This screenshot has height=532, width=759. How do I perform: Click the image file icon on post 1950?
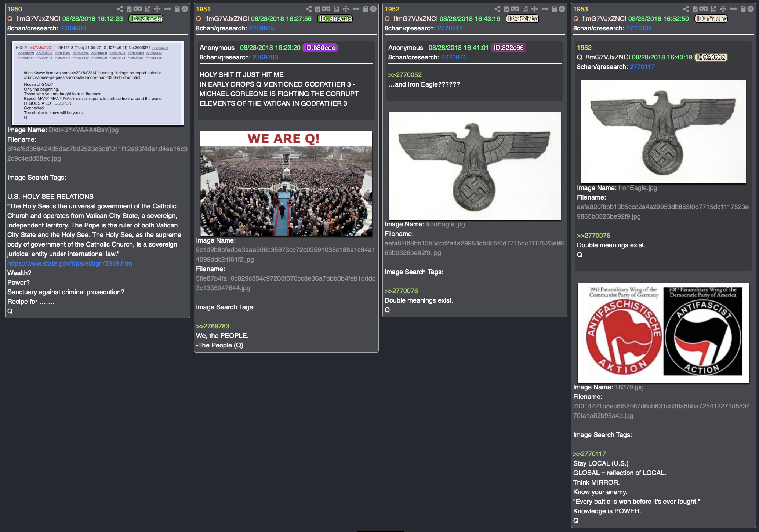[x=148, y=9]
